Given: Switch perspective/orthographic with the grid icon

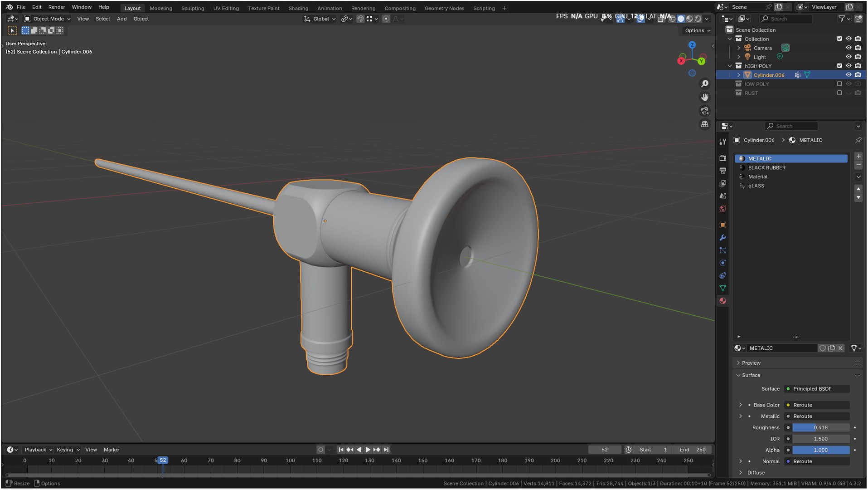Looking at the screenshot, I should (705, 124).
